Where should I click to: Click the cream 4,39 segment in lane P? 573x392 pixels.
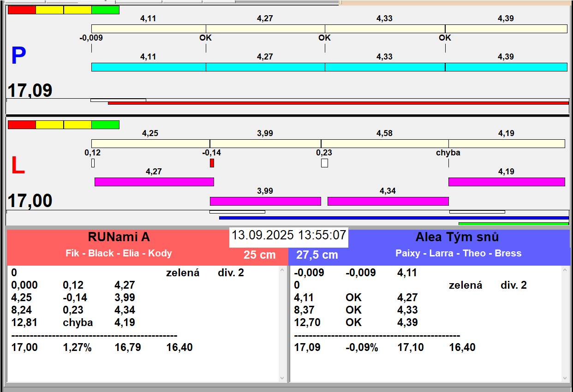click(506, 29)
